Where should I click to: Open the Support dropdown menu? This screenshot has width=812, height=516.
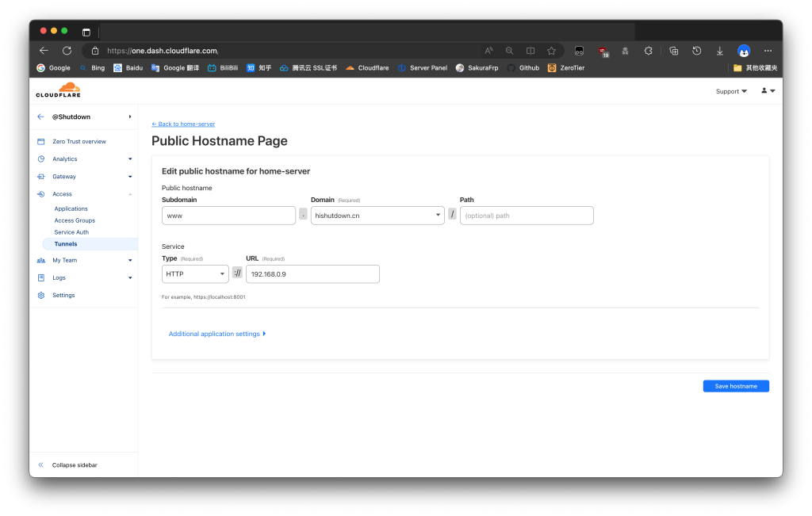tap(731, 91)
